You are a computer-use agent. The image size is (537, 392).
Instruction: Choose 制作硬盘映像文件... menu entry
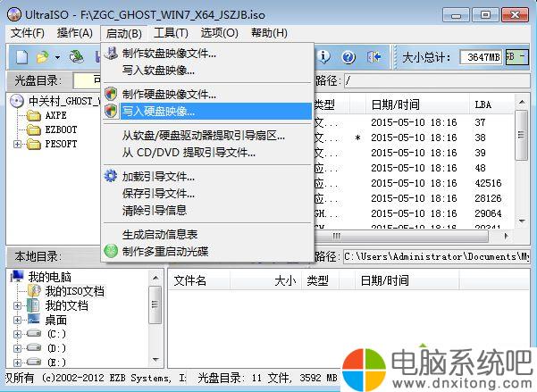point(208,94)
